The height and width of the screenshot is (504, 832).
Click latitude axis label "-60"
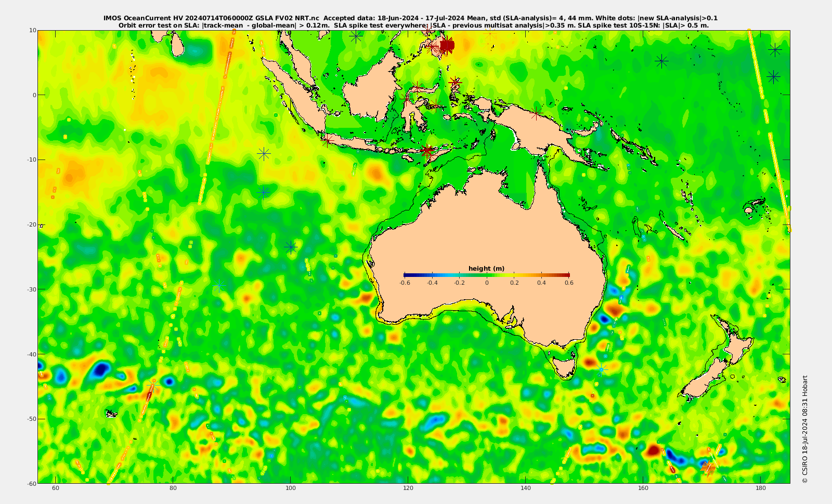31,484
